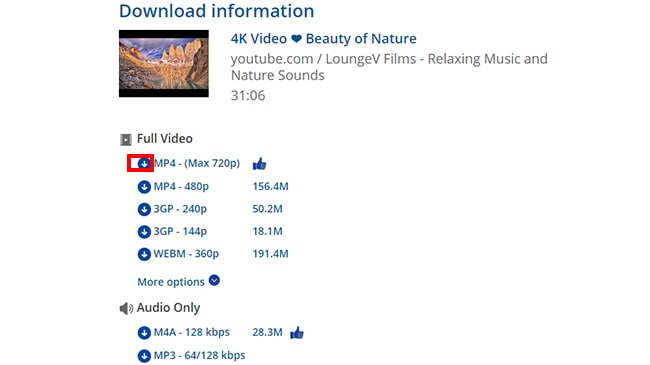Click the thumbs-up icon next to MP4 Max 720p

tap(260, 164)
